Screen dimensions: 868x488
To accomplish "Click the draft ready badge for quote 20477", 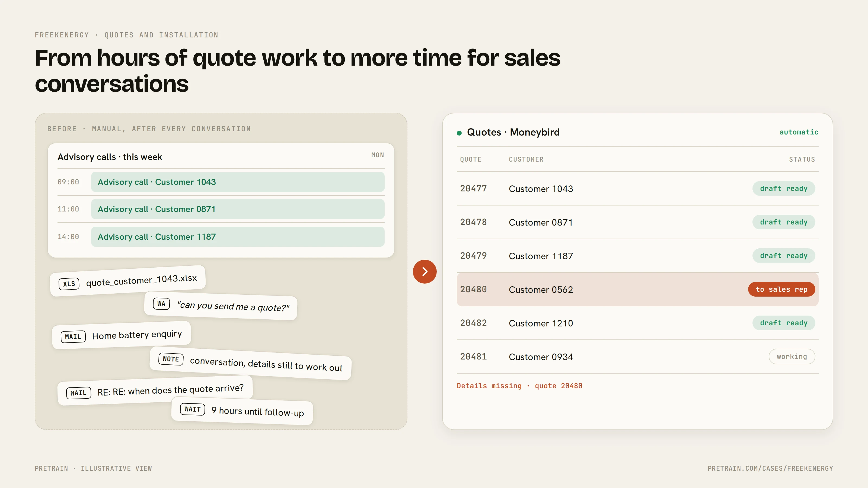I will click(784, 188).
